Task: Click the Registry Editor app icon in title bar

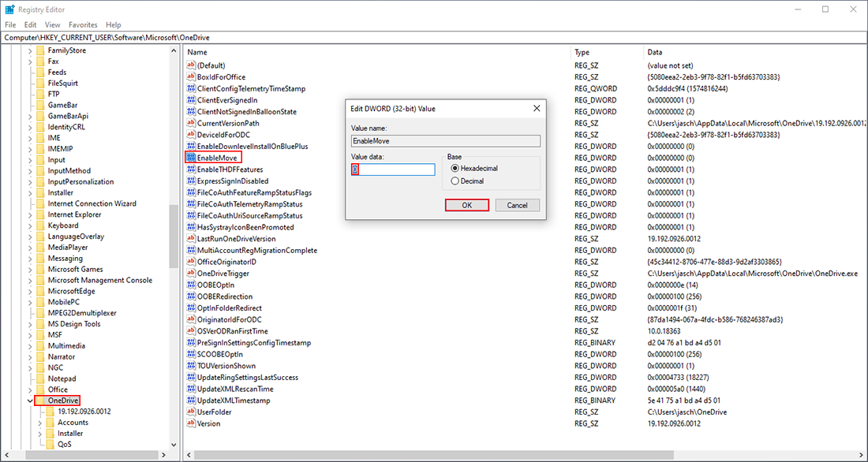Action: pyautogui.click(x=9, y=9)
